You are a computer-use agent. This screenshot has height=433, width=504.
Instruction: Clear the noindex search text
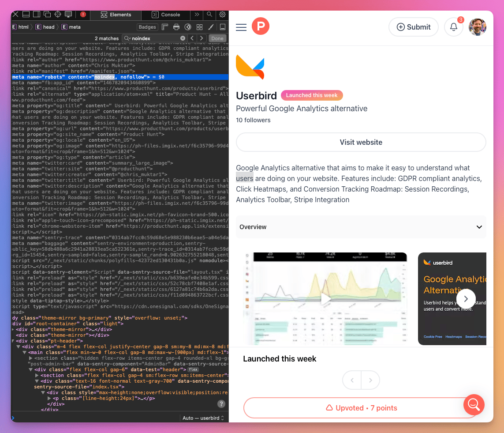183,38
